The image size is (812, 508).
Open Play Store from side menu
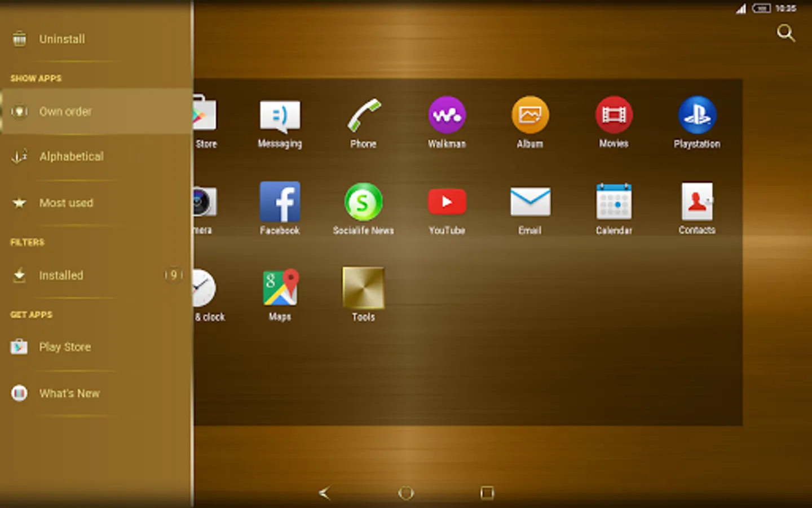coord(96,347)
